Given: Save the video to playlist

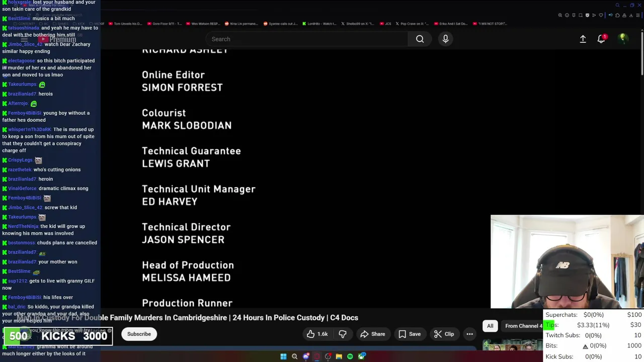Looking at the screenshot, I should 410,334.
